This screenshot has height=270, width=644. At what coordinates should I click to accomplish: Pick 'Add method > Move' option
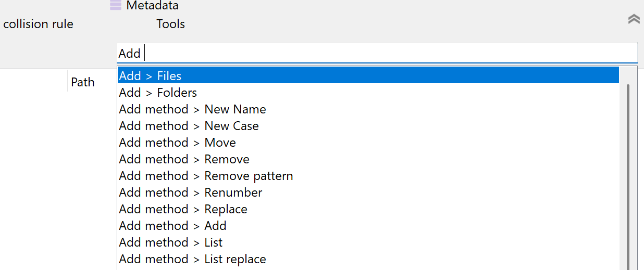pyautogui.click(x=177, y=143)
